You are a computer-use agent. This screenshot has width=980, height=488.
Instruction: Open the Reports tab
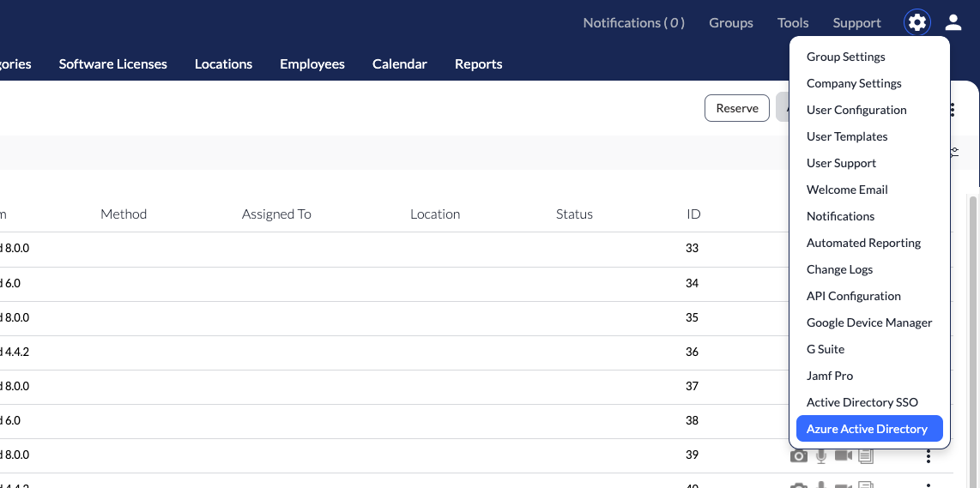tap(478, 63)
